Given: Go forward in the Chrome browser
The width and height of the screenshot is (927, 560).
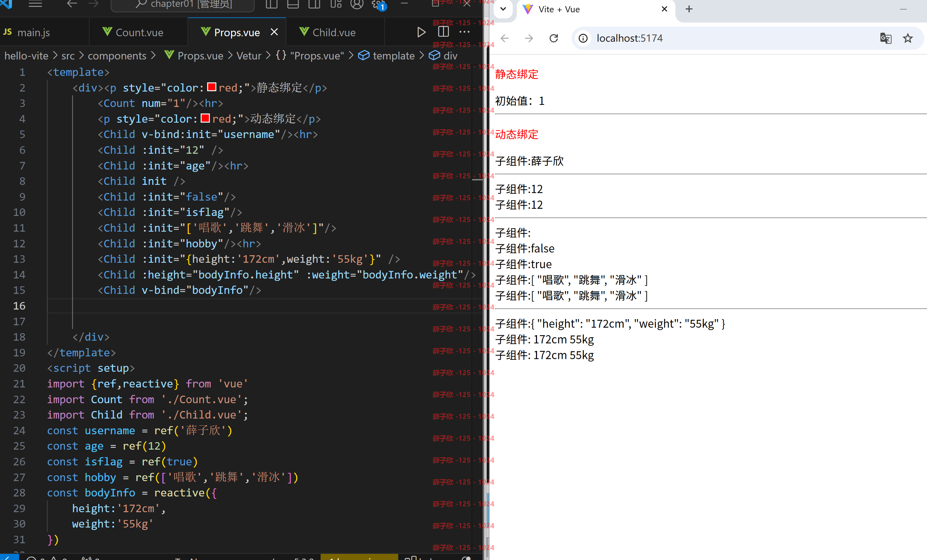Looking at the screenshot, I should (x=529, y=38).
